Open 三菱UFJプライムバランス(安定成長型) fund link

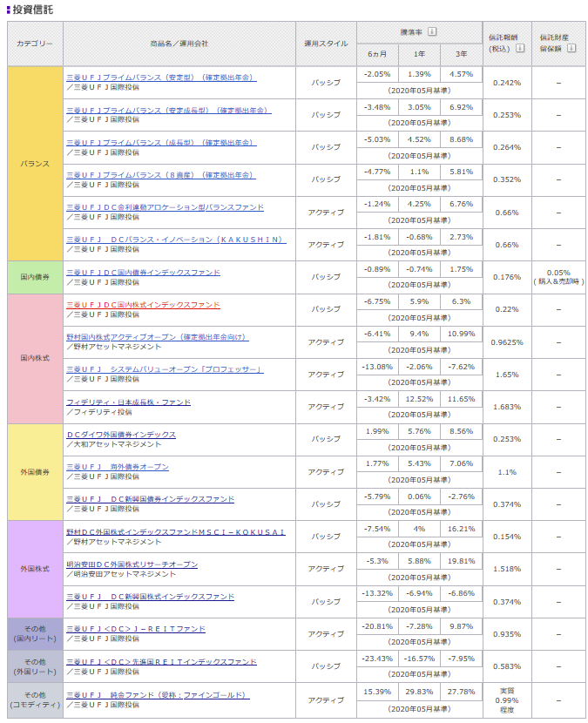pyautogui.click(x=168, y=110)
